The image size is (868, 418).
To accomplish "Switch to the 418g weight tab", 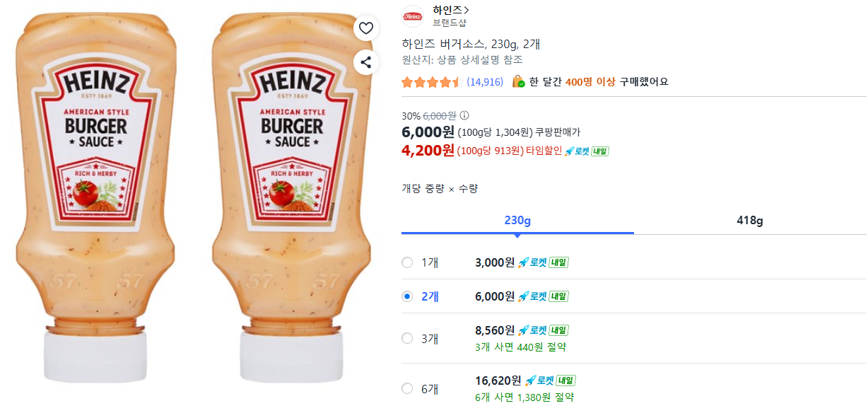I will [x=749, y=221].
